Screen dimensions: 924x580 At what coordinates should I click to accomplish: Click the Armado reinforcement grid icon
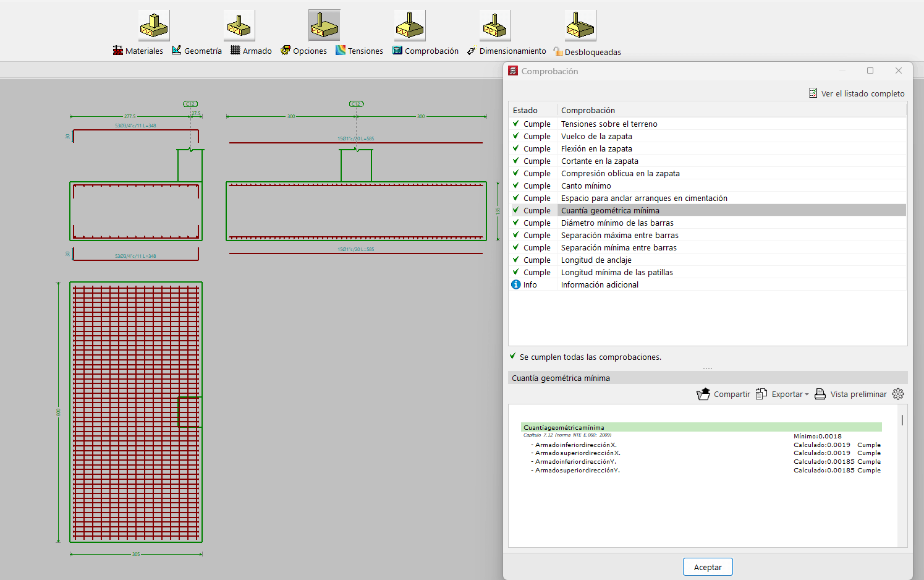235,50
